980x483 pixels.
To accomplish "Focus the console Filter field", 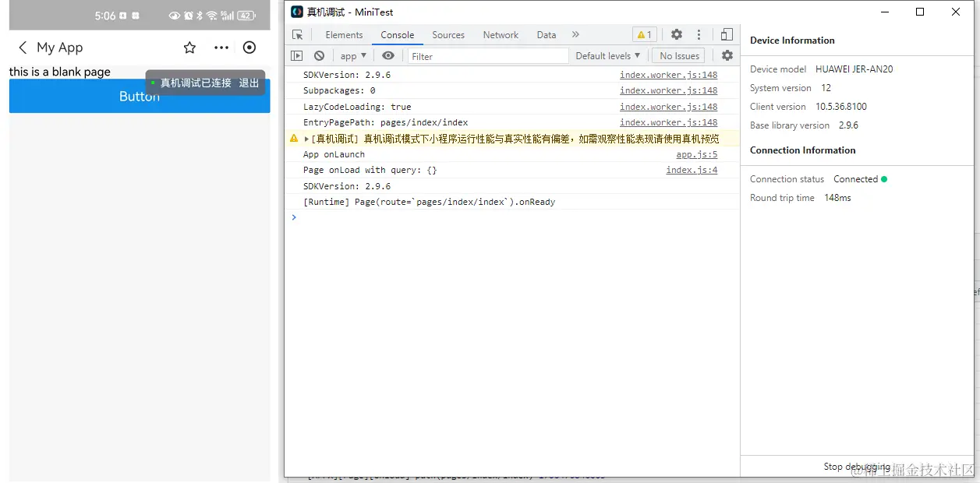I will [x=489, y=56].
